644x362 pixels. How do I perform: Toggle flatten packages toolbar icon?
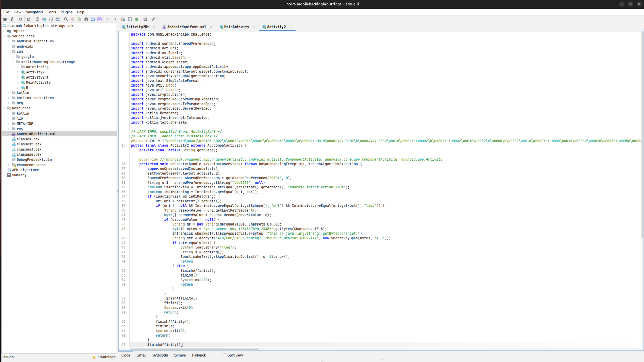click(44, 19)
